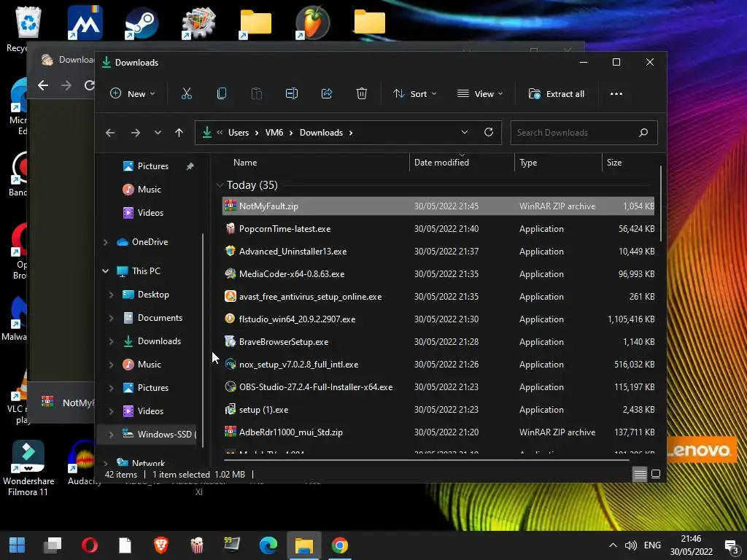Click the Delete trash icon in toolbar
Screen dimensions: 747x560
pyautogui.click(x=362, y=94)
